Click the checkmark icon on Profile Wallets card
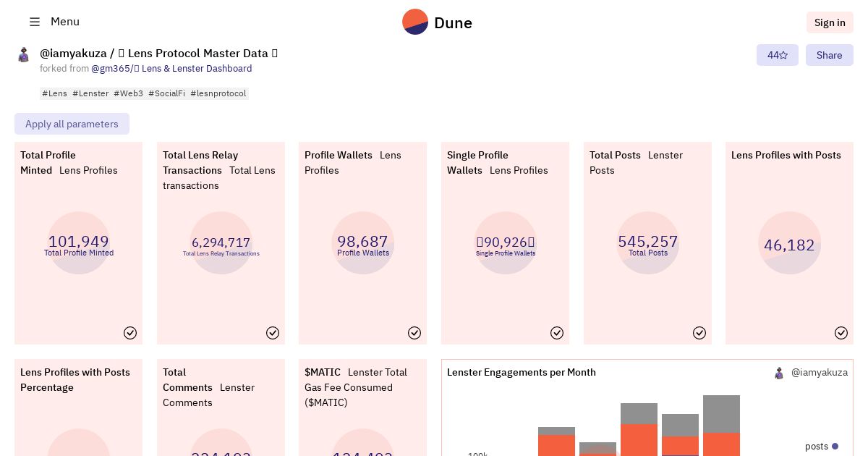868x456 pixels. tap(414, 333)
